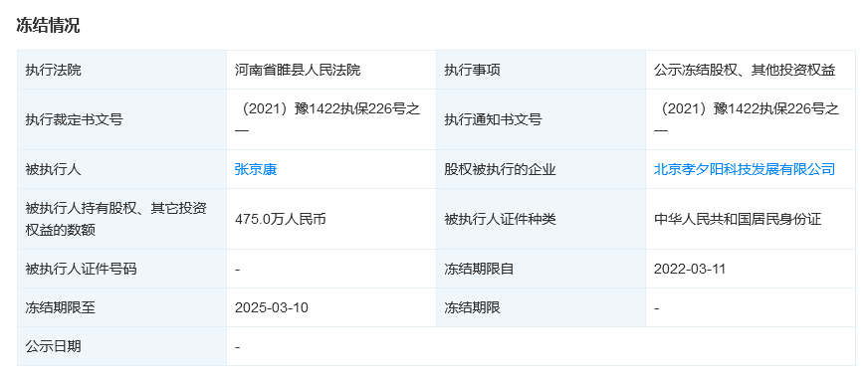Click the 公示日期 label cell
This screenshot has width=868, height=382.
point(121,346)
